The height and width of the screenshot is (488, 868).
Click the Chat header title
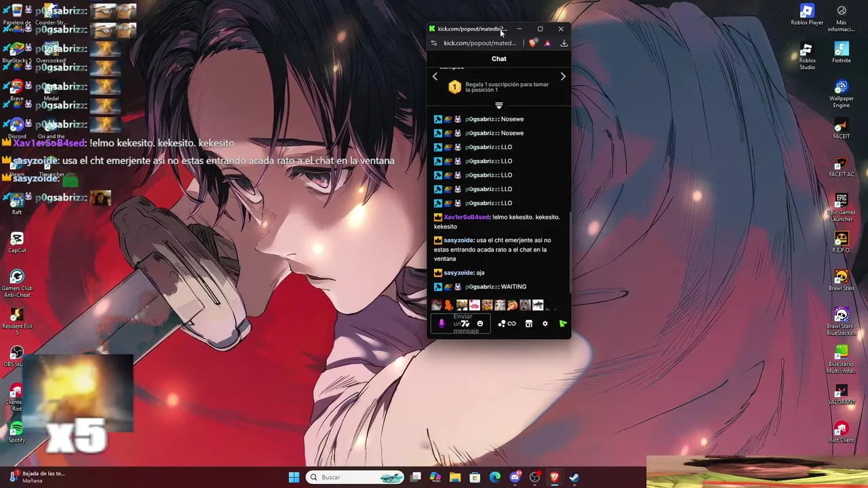point(499,59)
